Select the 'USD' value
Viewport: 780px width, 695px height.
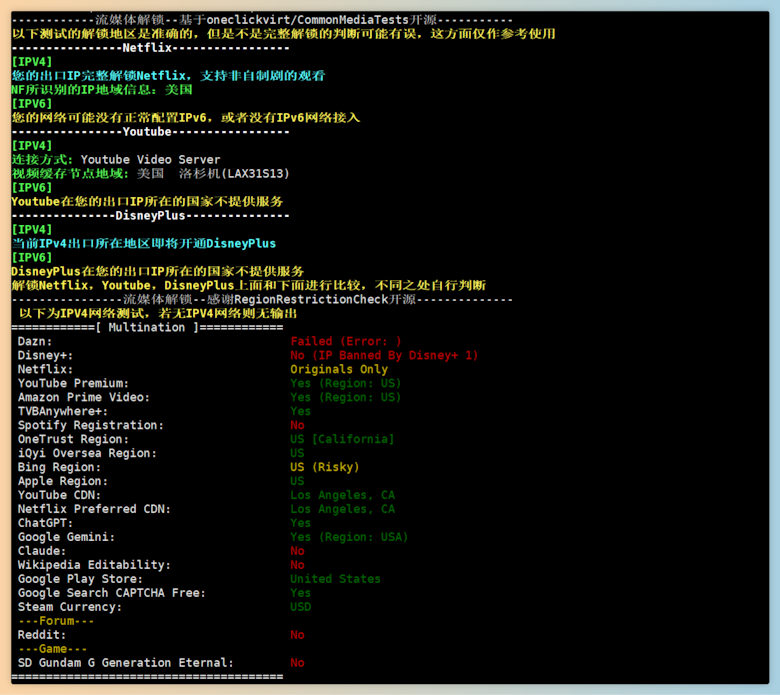pyautogui.click(x=300, y=607)
